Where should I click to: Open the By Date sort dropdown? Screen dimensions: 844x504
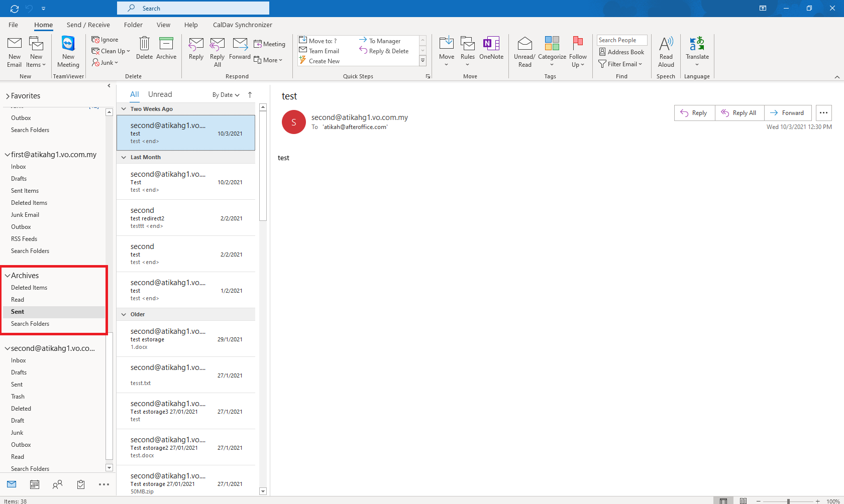226,95
